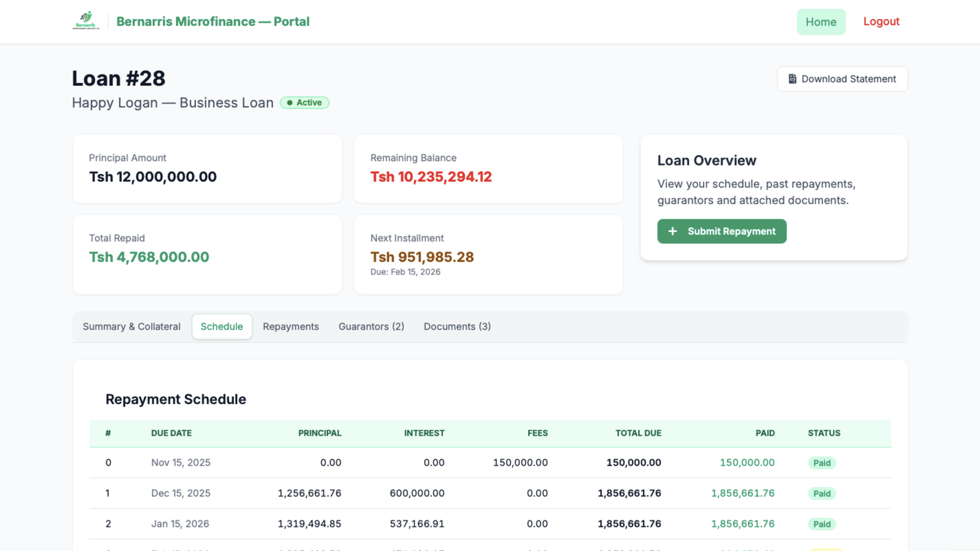View the Guarantors (2) tab
Viewport: 980px width, 551px height.
click(x=371, y=326)
